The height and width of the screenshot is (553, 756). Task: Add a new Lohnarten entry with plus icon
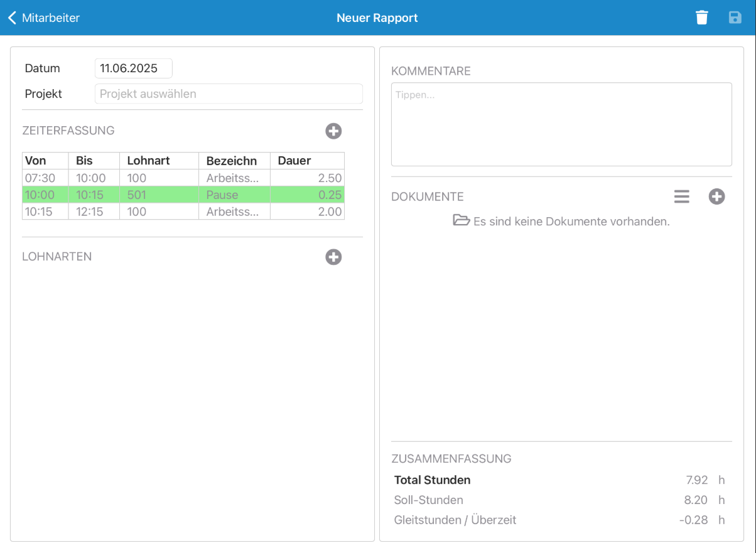click(333, 257)
